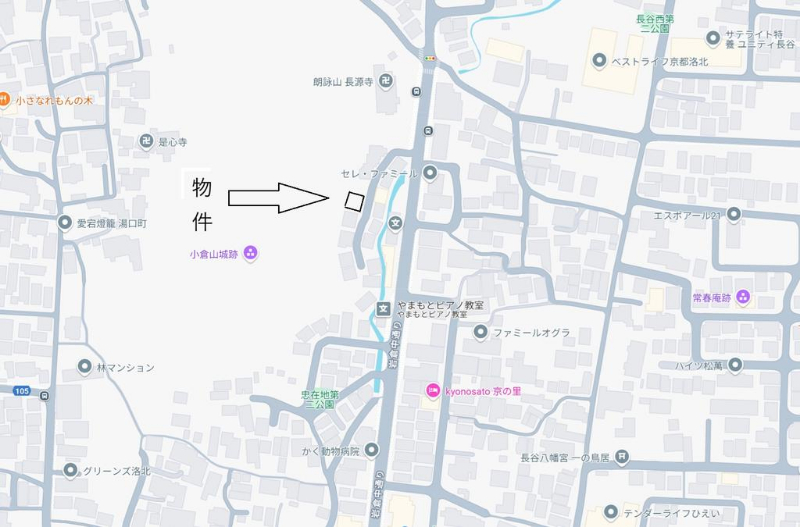The image size is (800, 527).
Task: Click the 常春庵跡 purple landmark icon
Action: (743, 297)
